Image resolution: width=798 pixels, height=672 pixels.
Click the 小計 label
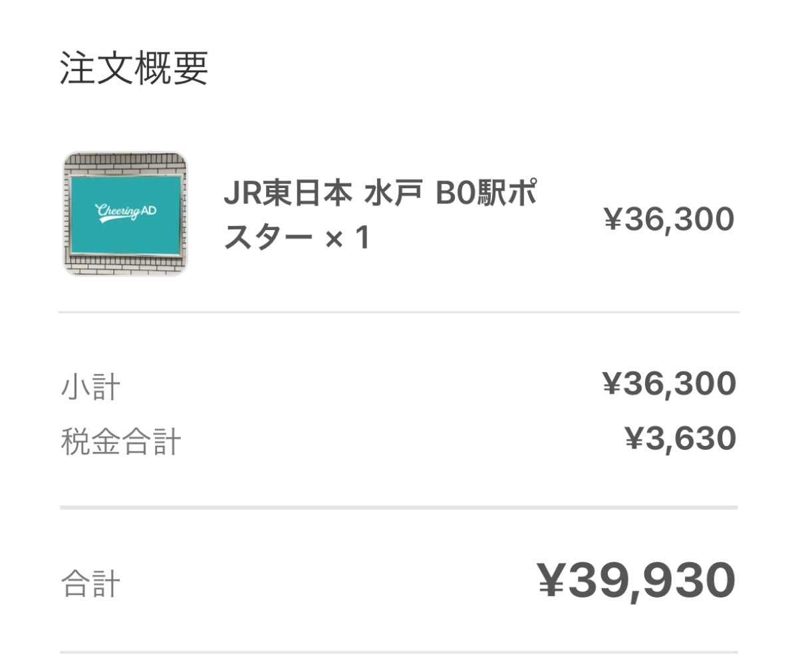[90, 387]
